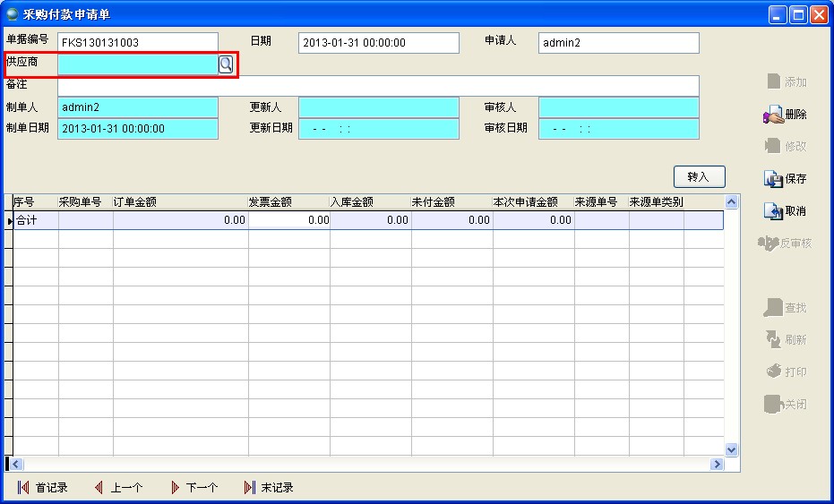Click the 申请人 field admin2
Screen dimensions: 834x504
tap(619, 43)
